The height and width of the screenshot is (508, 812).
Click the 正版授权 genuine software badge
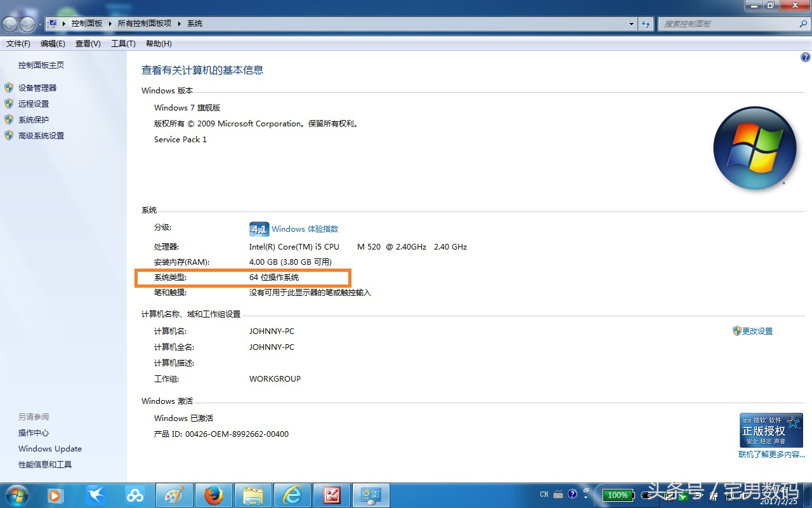tap(771, 430)
